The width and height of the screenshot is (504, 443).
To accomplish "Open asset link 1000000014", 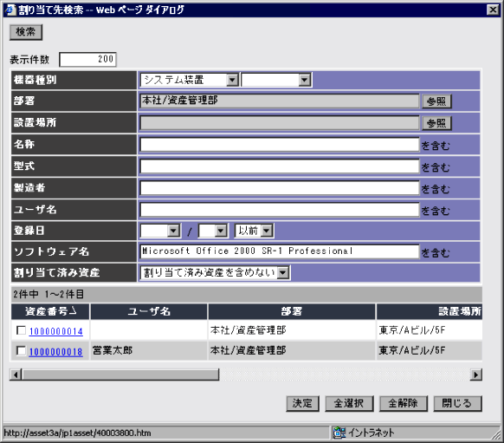I will 56,331.
